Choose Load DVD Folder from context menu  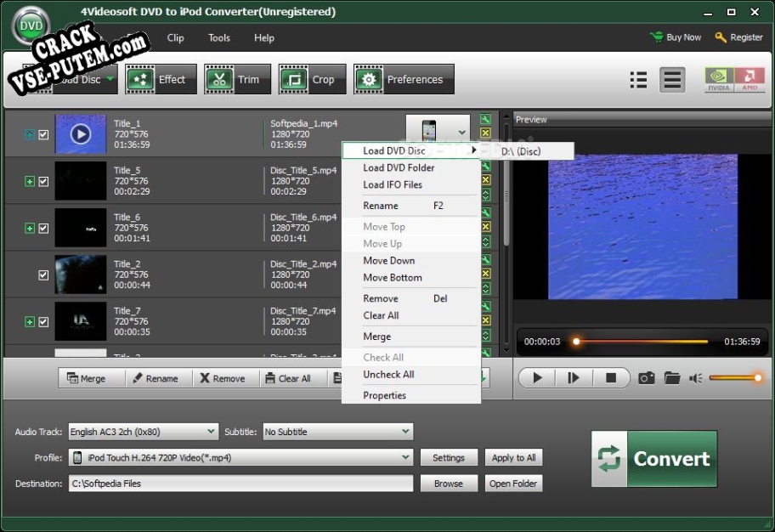click(x=411, y=167)
